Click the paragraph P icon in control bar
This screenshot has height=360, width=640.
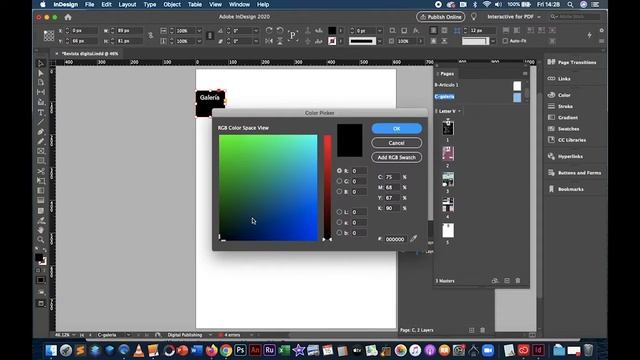pyautogui.click(x=292, y=36)
